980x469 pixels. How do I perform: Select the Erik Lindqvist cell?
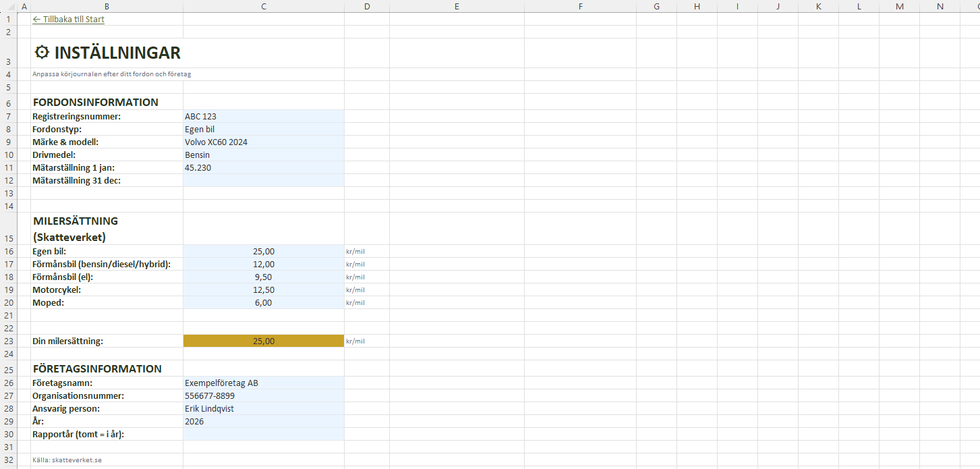(264, 409)
